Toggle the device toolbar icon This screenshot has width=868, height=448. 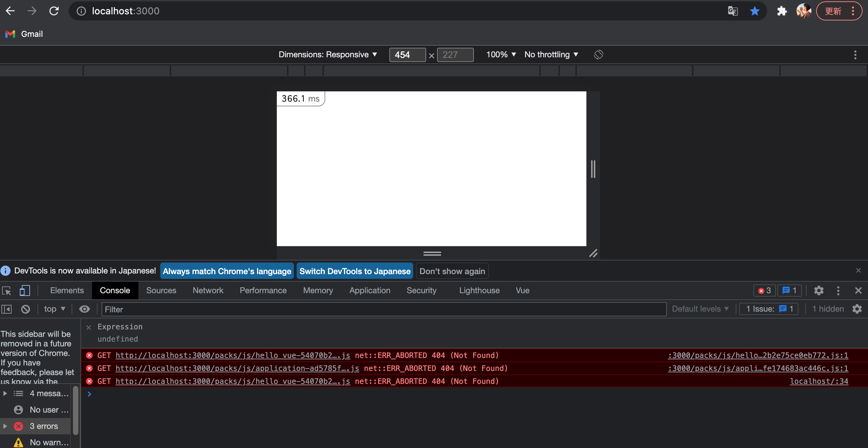[25, 290]
